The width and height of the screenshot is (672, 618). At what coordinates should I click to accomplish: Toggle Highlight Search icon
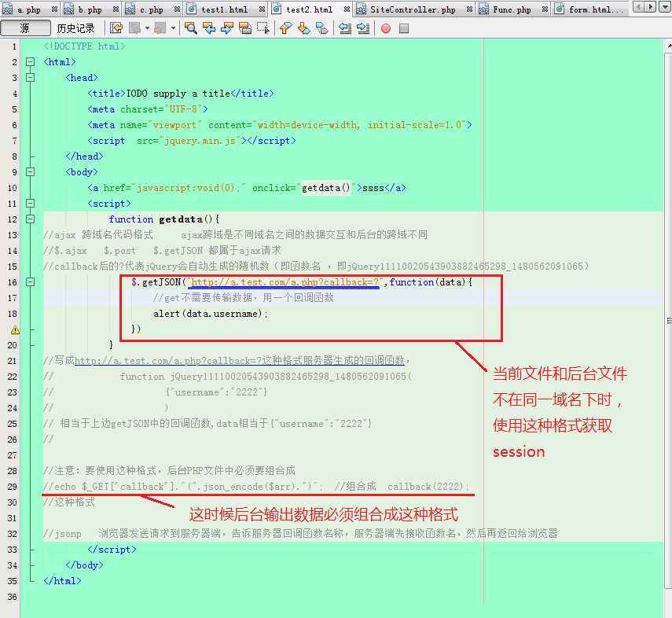coord(245,28)
